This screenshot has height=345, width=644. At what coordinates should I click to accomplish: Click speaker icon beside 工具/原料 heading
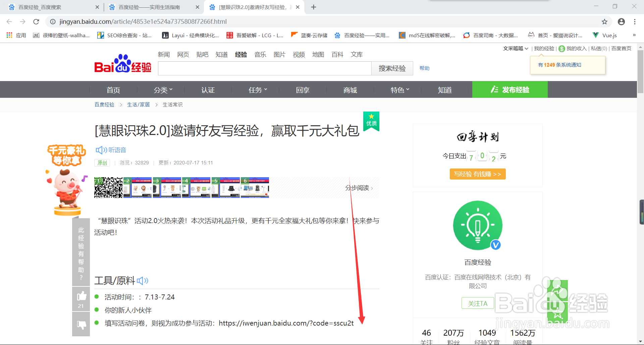143,280
